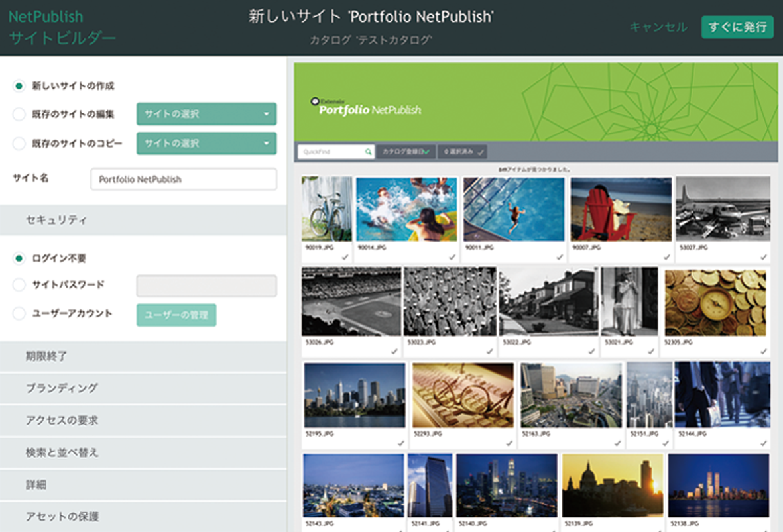Select 新しいサイトの作成 radio button
The height and width of the screenshot is (532, 783).
(19, 86)
